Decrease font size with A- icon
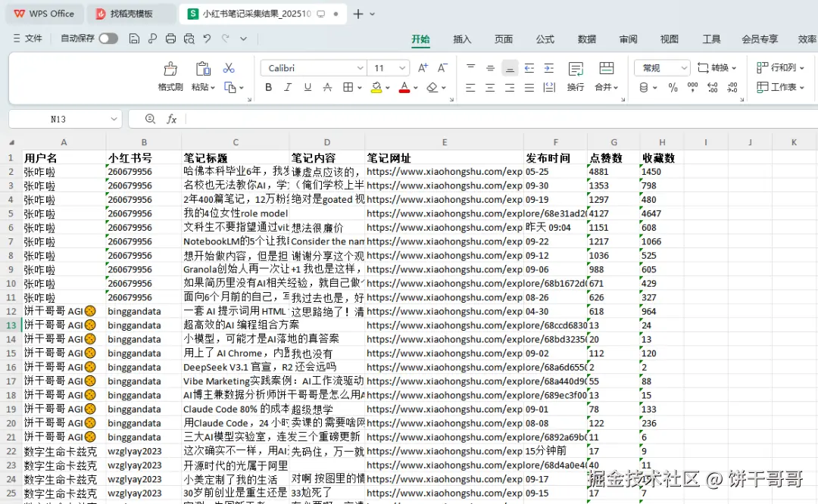Screen dimensions: 818x504 [442, 68]
